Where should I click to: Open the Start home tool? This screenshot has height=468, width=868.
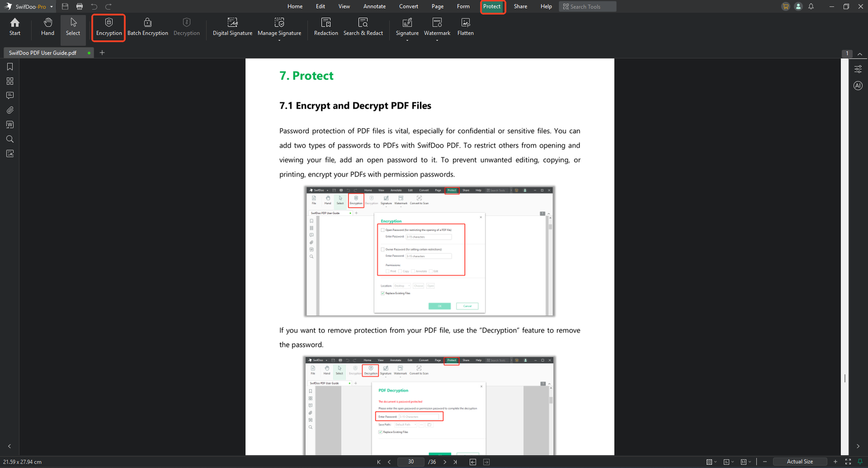click(x=15, y=27)
